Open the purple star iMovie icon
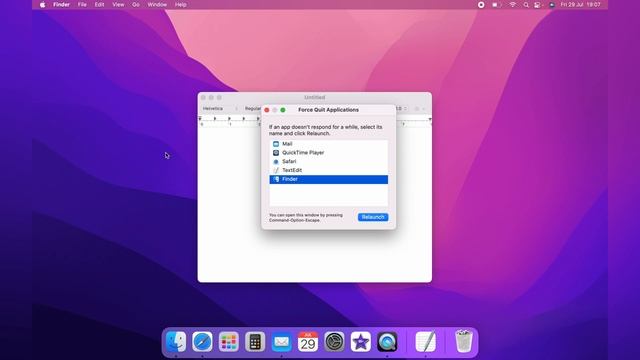The image size is (640, 360). pyautogui.click(x=361, y=342)
